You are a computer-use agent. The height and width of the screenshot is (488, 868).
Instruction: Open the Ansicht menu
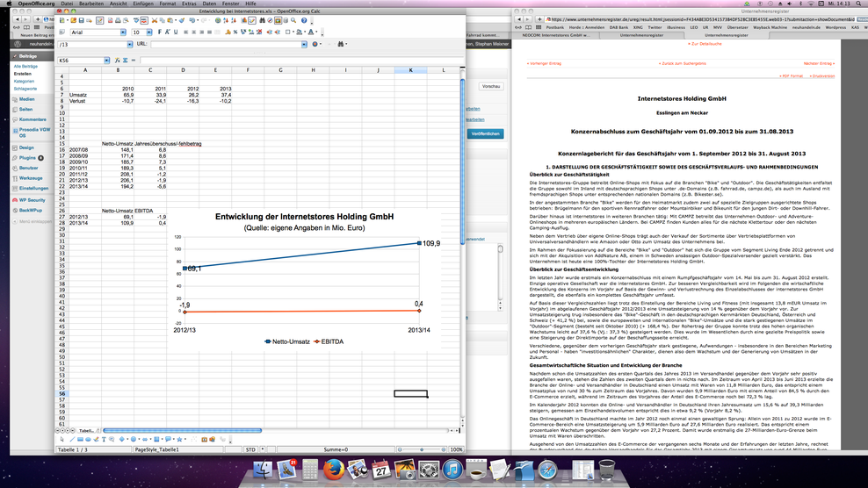118,4
